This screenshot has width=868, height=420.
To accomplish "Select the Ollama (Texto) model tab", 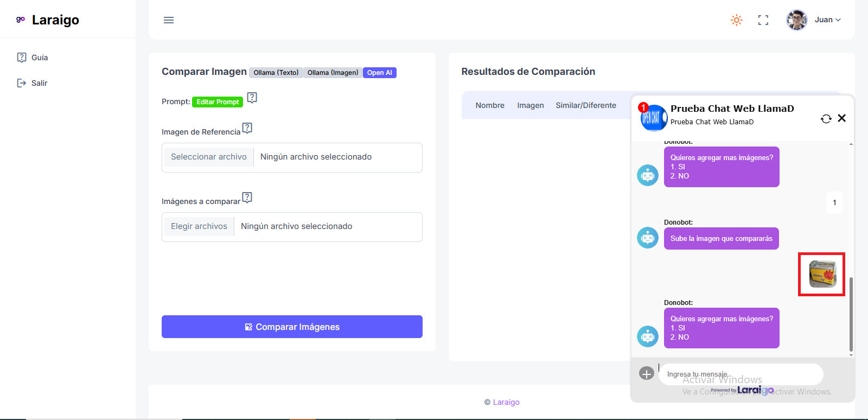I will tap(276, 73).
